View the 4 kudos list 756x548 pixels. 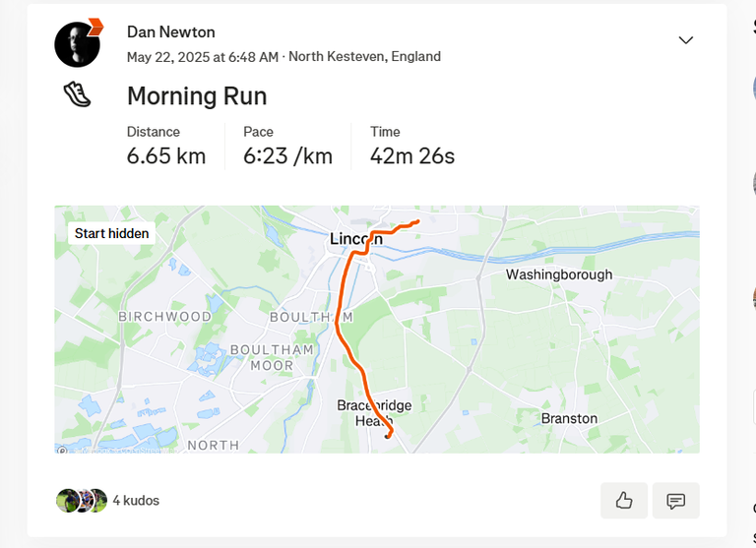point(136,501)
